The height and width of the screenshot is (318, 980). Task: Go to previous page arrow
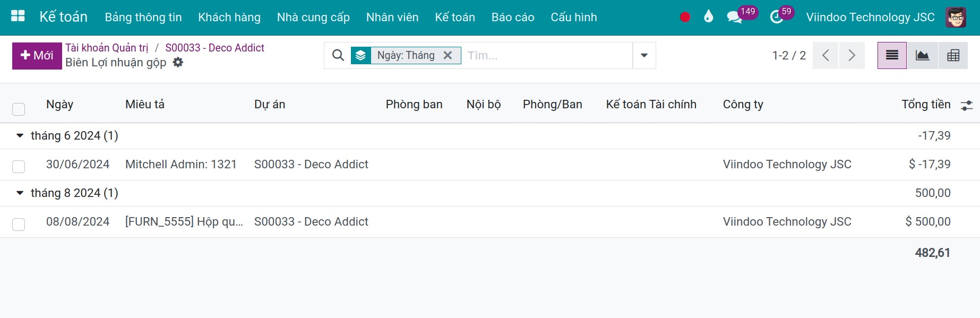[x=826, y=55]
